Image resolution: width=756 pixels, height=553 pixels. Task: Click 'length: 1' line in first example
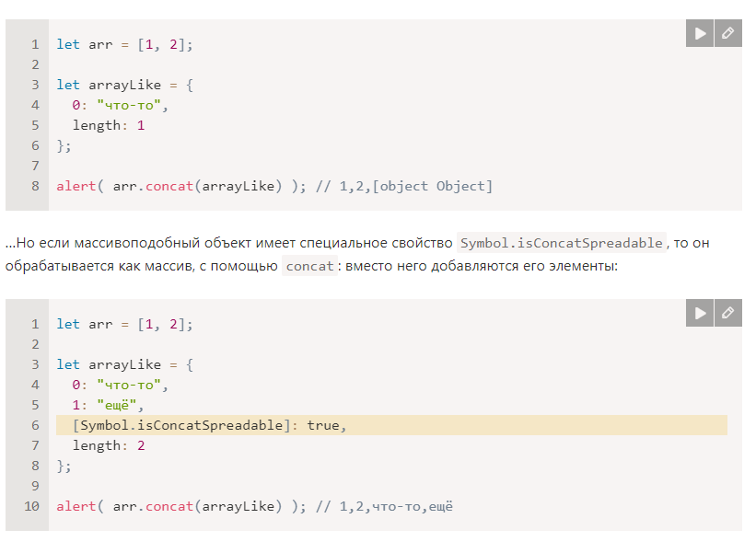(109, 126)
